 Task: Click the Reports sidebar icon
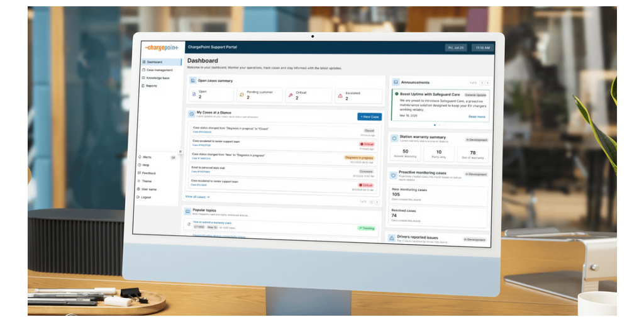[x=143, y=86]
